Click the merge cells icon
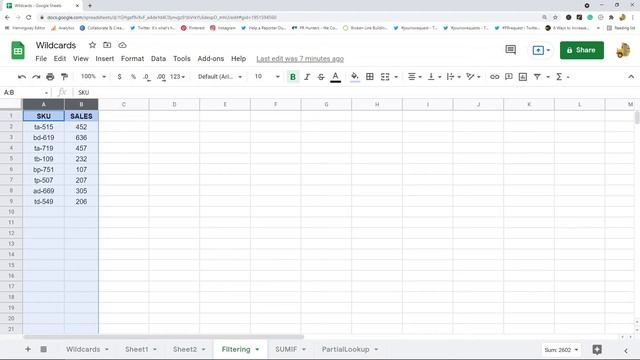The width and height of the screenshot is (640, 360). (385, 77)
